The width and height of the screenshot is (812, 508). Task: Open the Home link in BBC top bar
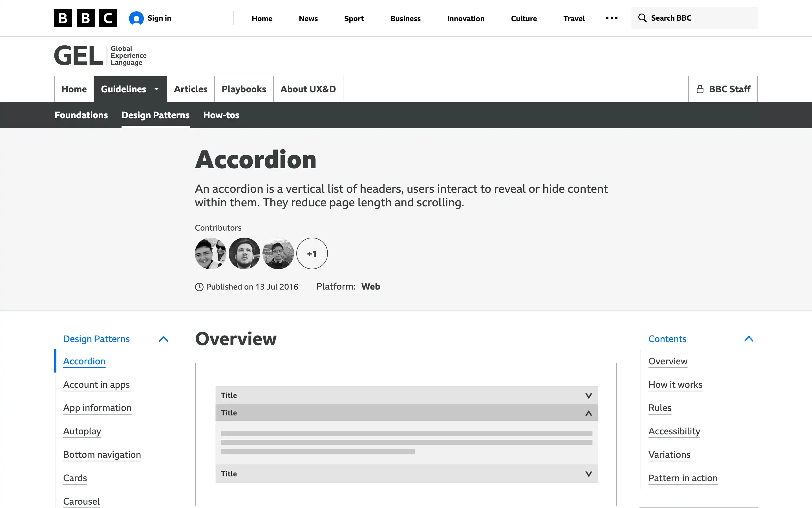[262, 18]
